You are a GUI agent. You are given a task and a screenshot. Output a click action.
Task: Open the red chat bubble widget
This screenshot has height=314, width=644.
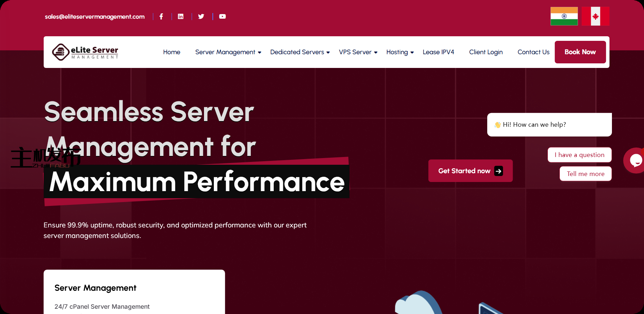pos(635,161)
